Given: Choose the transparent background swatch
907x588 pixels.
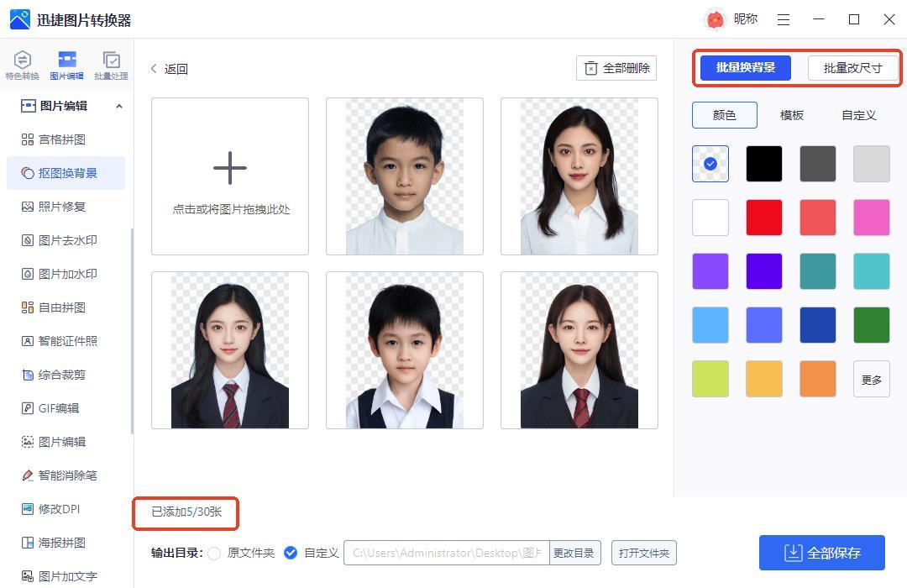Looking at the screenshot, I should point(710,164).
